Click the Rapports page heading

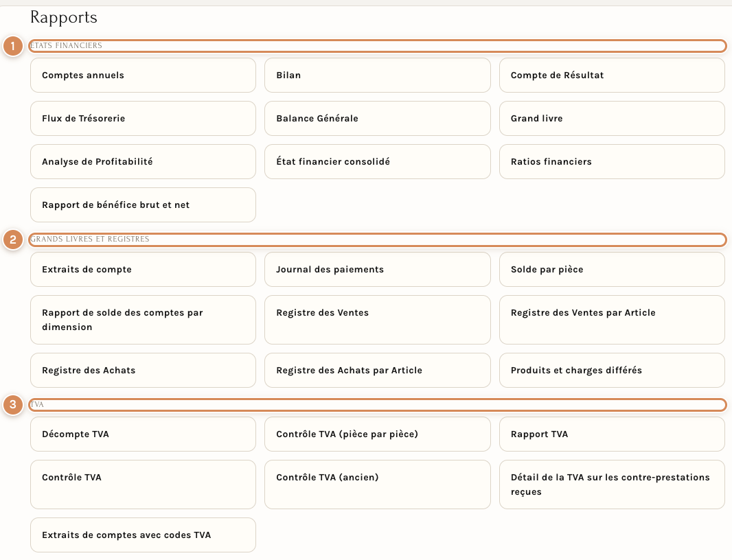point(64,17)
